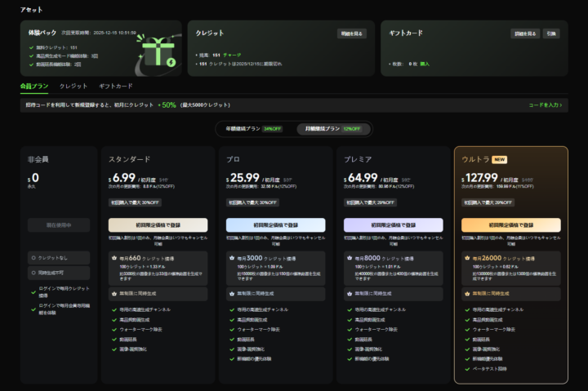The image size is (588, 391).
Task: Click the コードを入力 link
Action: click(546, 105)
